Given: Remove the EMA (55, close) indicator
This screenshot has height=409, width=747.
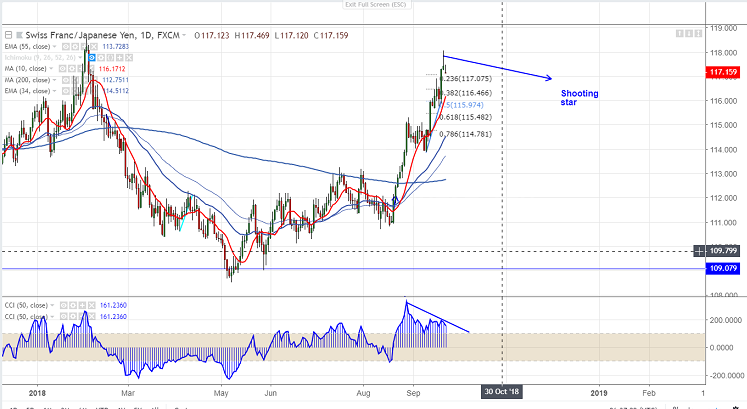Looking at the screenshot, I should pos(94,47).
